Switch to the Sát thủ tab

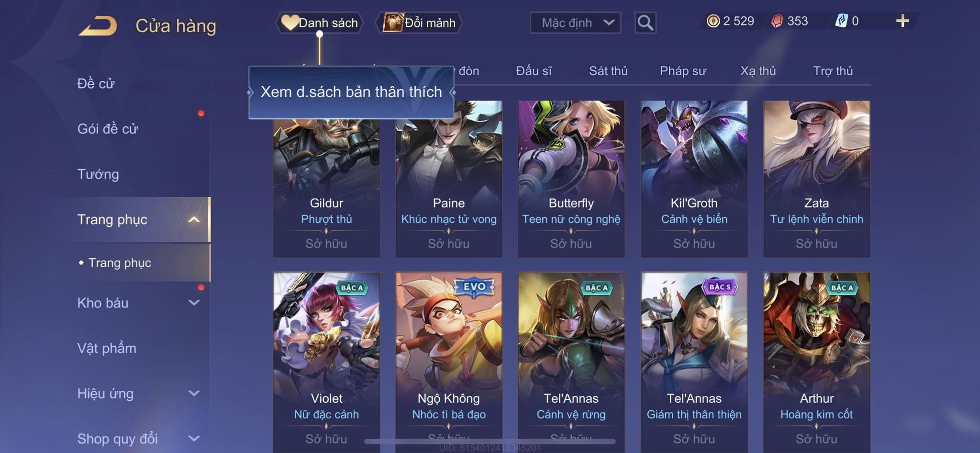click(x=608, y=71)
